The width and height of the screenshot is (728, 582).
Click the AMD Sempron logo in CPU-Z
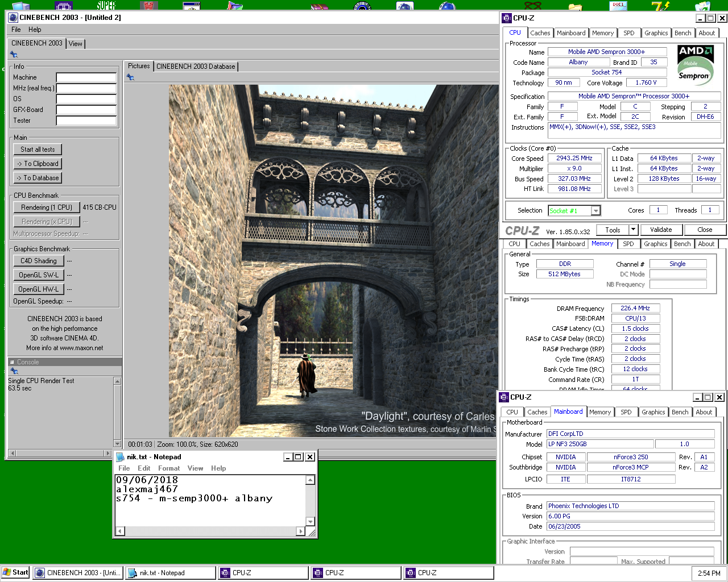(x=696, y=66)
